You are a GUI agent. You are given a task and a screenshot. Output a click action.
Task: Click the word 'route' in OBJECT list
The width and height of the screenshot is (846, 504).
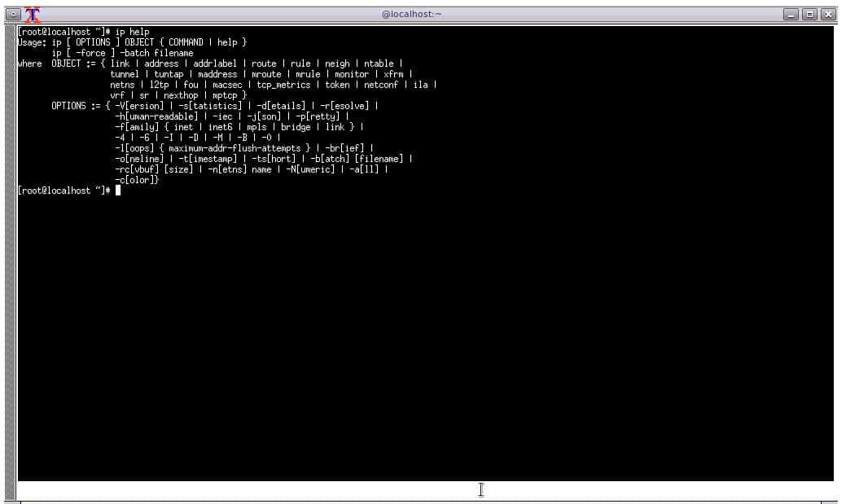264,64
